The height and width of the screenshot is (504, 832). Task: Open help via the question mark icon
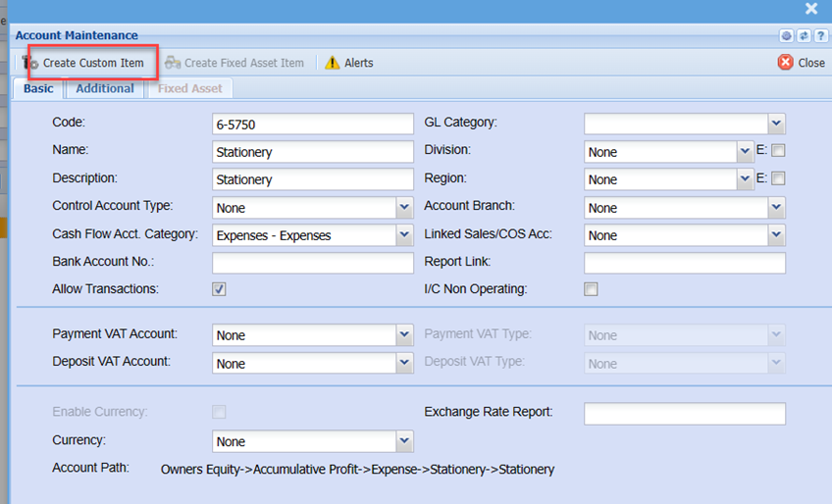pos(819,35)
